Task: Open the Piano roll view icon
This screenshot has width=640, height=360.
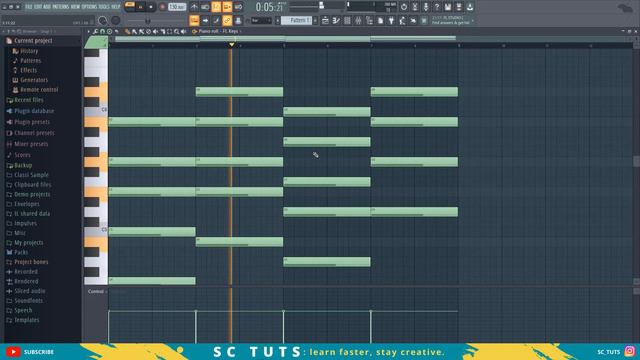Action: (x=336, y=20)
